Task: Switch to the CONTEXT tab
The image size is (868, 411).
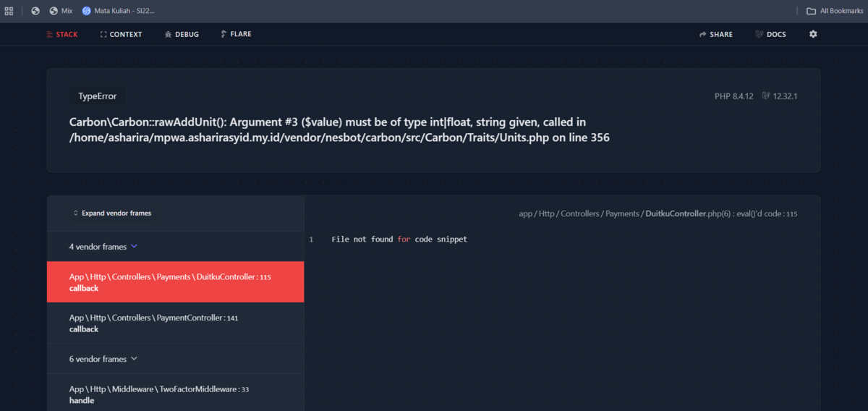Action: (121, 34)
